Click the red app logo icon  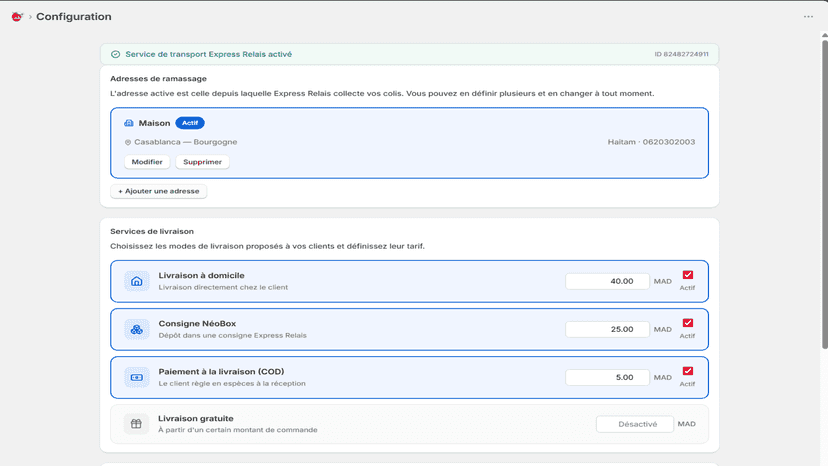tap(17, 17)
